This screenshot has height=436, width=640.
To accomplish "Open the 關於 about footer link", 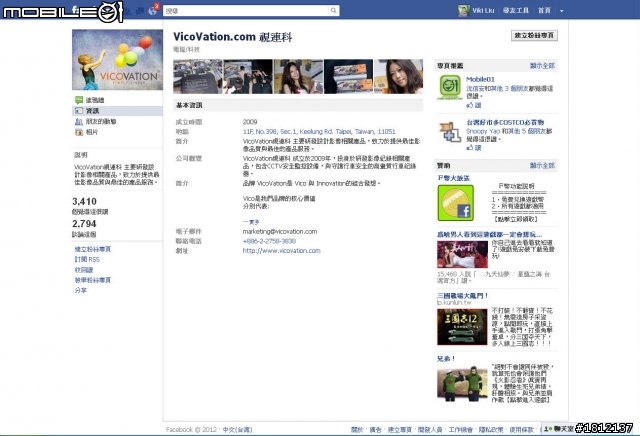I will tap(357, 429).
